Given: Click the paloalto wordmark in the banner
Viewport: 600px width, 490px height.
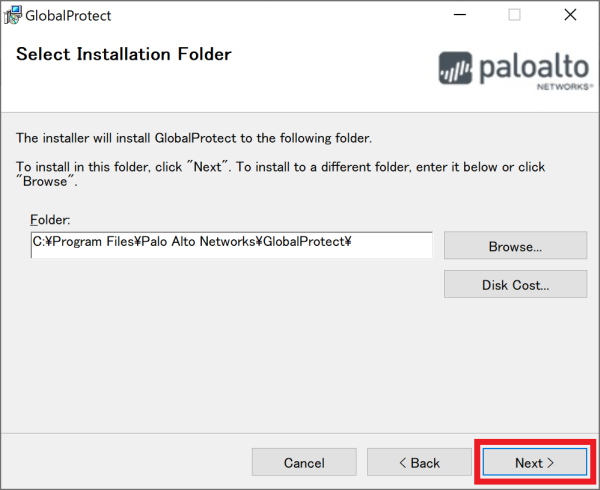Looking at the screenshot, I should point(532,67).
